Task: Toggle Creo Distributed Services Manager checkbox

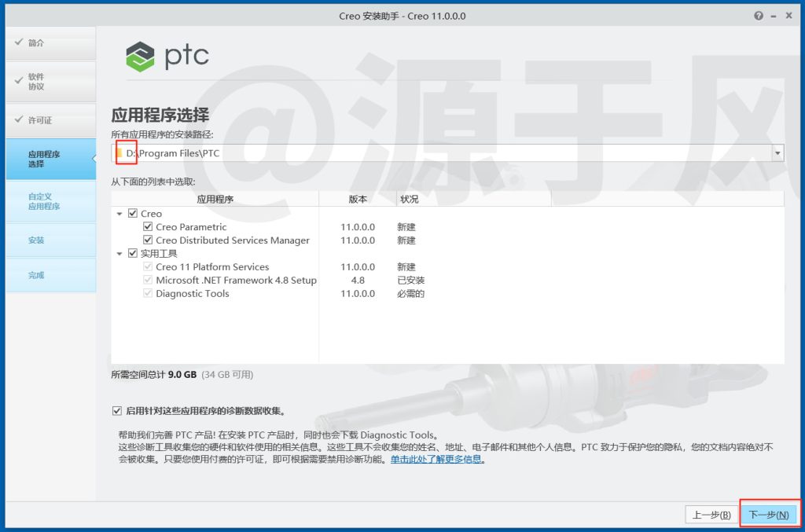Action: [148, 240]
